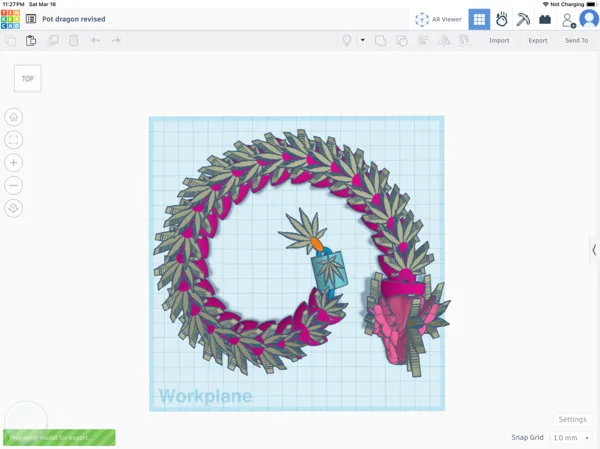Select the 3D design grid view
This screenshot has width=600, height=449.
click(x=479, y=19)
